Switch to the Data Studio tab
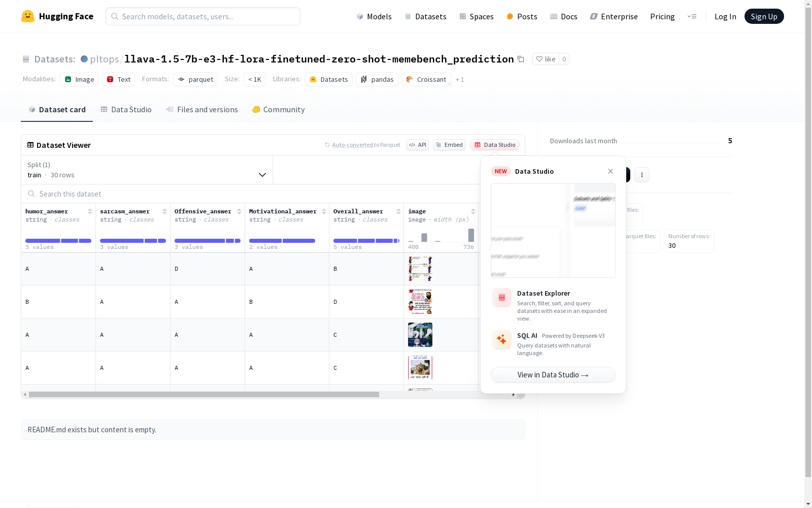Image resolution: width=812 pixels, height=508 pixels. coord(126,110)
